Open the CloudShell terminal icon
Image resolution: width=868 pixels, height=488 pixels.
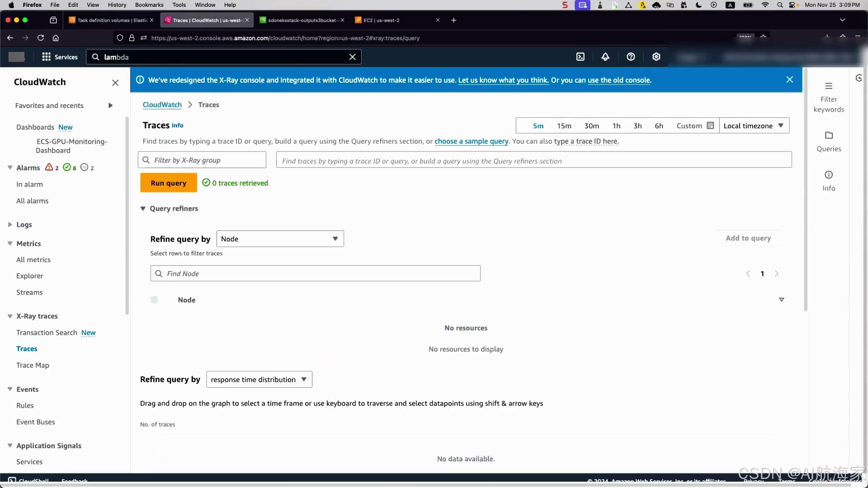click(580, 57)
